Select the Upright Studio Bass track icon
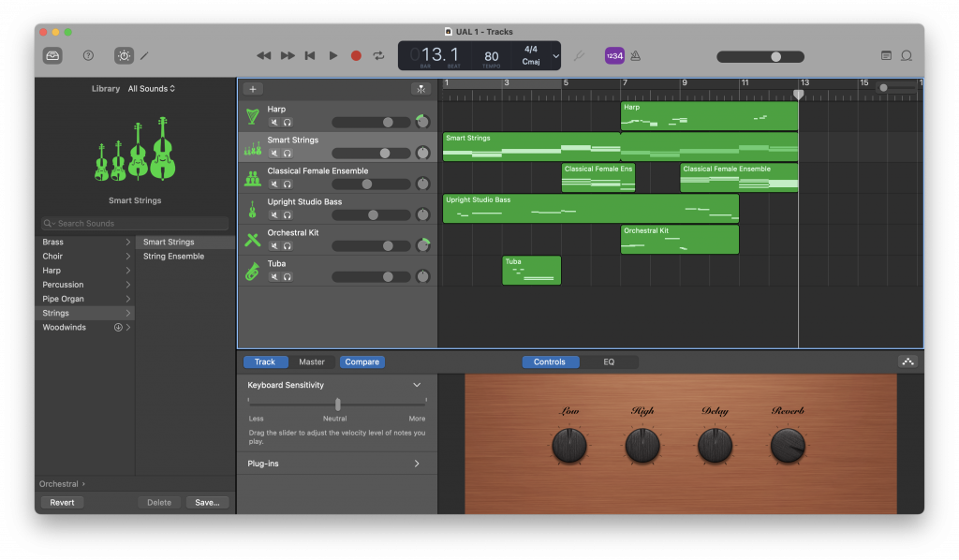The image size is (959, 560). click(x=253, y=209)
